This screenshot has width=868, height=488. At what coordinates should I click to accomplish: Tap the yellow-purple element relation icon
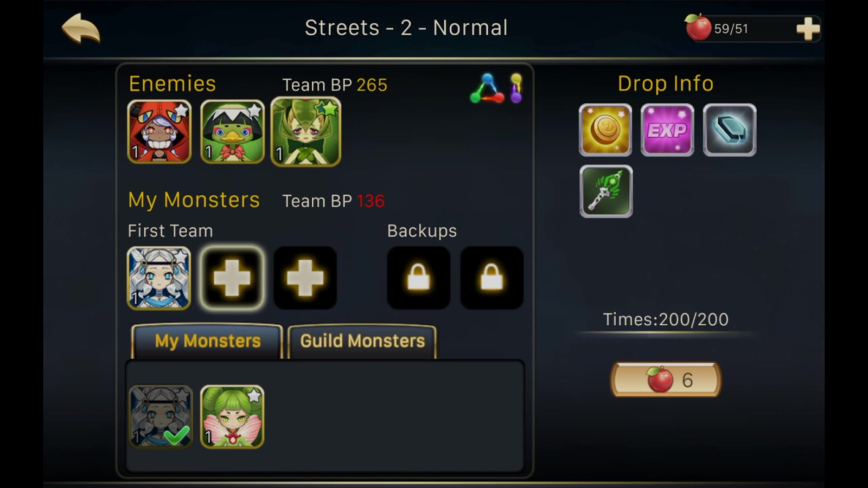click(516, 88)
